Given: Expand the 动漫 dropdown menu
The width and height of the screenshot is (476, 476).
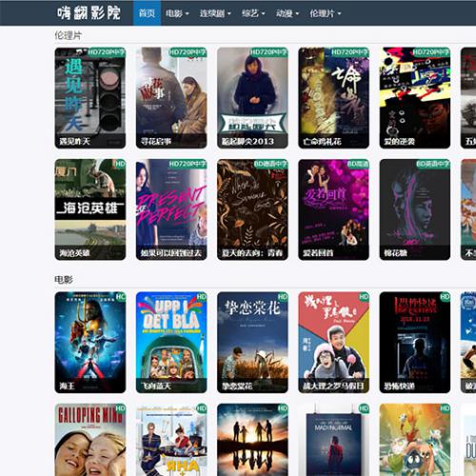Looking at the screenshot, I should [288, 13].
